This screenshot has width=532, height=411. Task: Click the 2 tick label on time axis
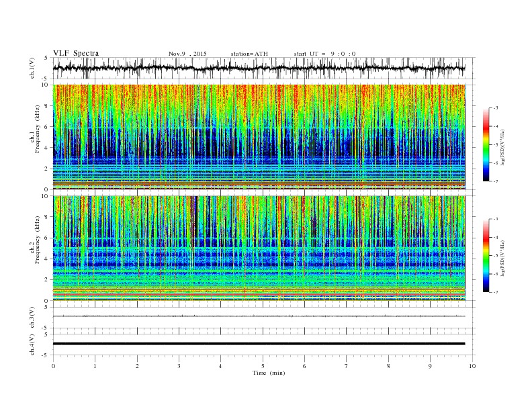pyautogui.click(x=137, y=366)
